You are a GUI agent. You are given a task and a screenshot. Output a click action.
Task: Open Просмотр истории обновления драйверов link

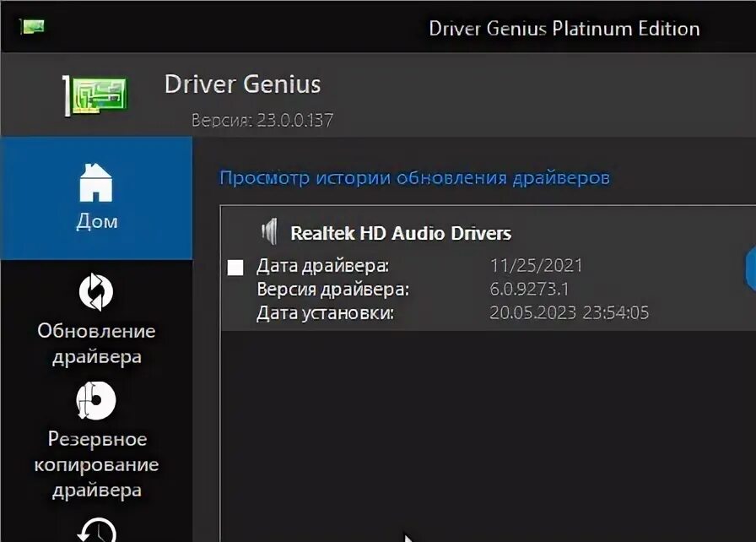pos(414,178)
